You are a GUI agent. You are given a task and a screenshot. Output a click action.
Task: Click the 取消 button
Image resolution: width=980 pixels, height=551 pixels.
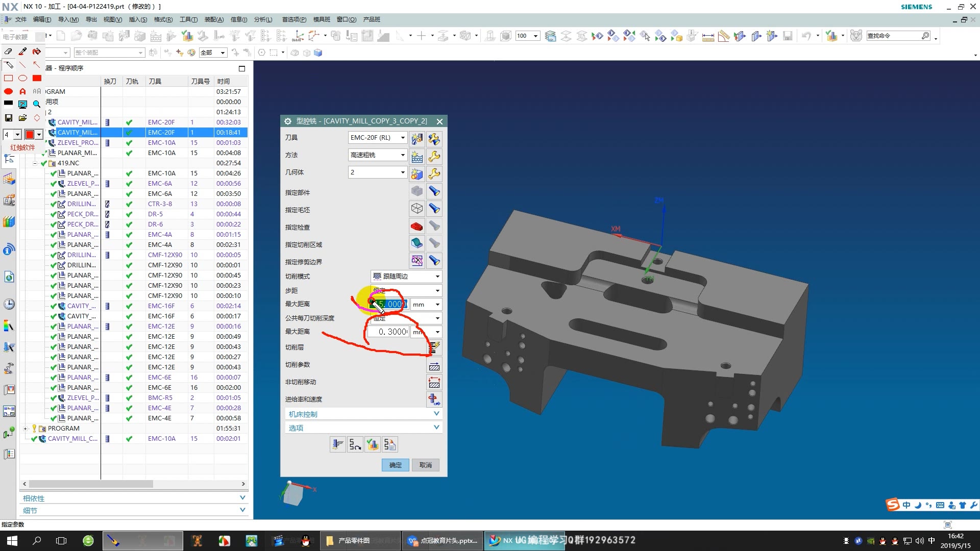pos(425,465)
